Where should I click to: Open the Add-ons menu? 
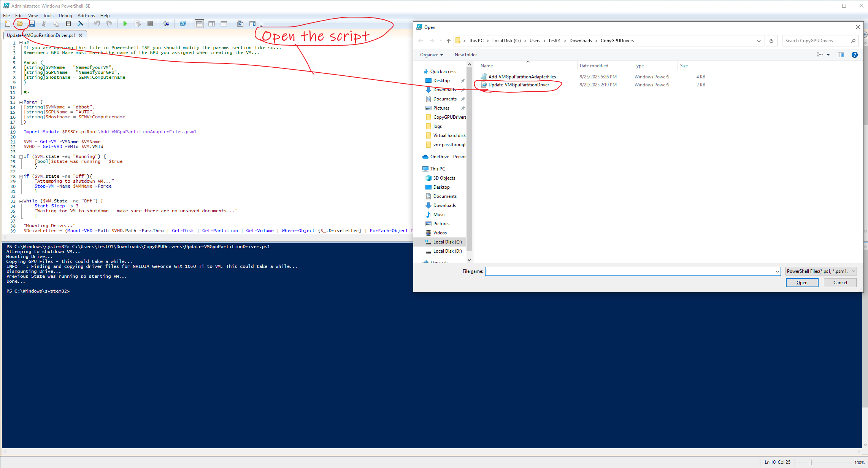(x=86, y=16)
